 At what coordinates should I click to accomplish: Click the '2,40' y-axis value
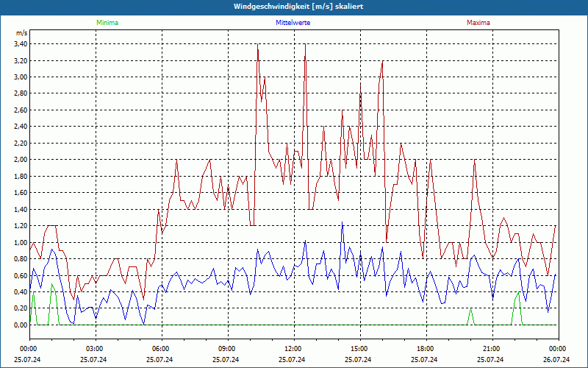tap(21, 127)
